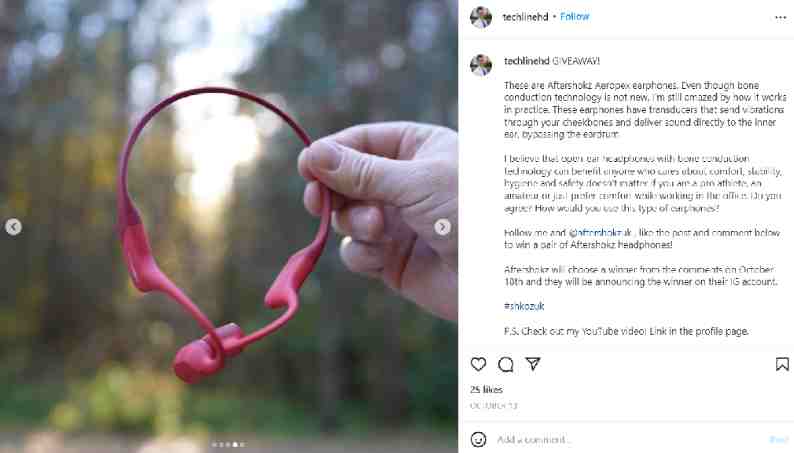Open the emoji picker smiley icon
This screenshot has width=794, height=453.
click(x=478, y=439)
